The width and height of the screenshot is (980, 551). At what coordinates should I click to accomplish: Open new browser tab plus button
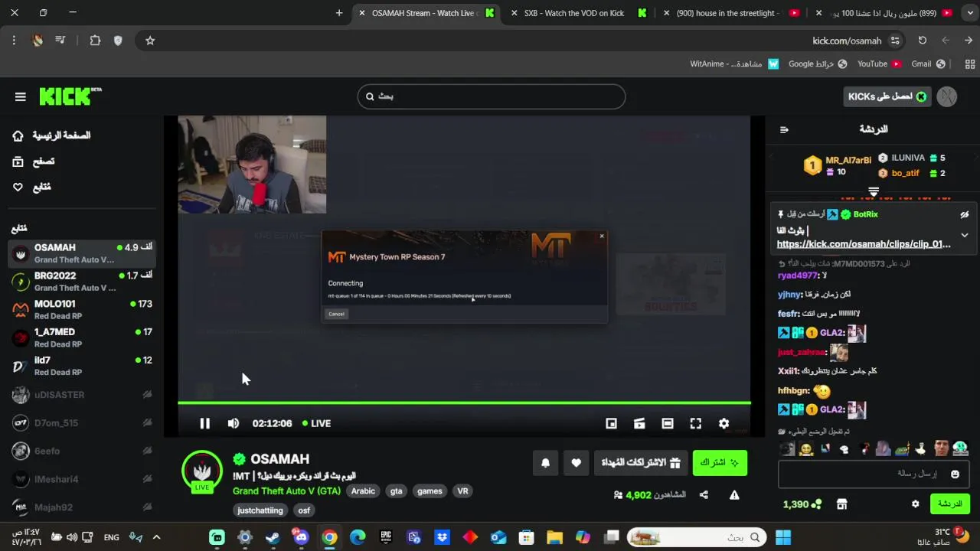tap(339, 13)
